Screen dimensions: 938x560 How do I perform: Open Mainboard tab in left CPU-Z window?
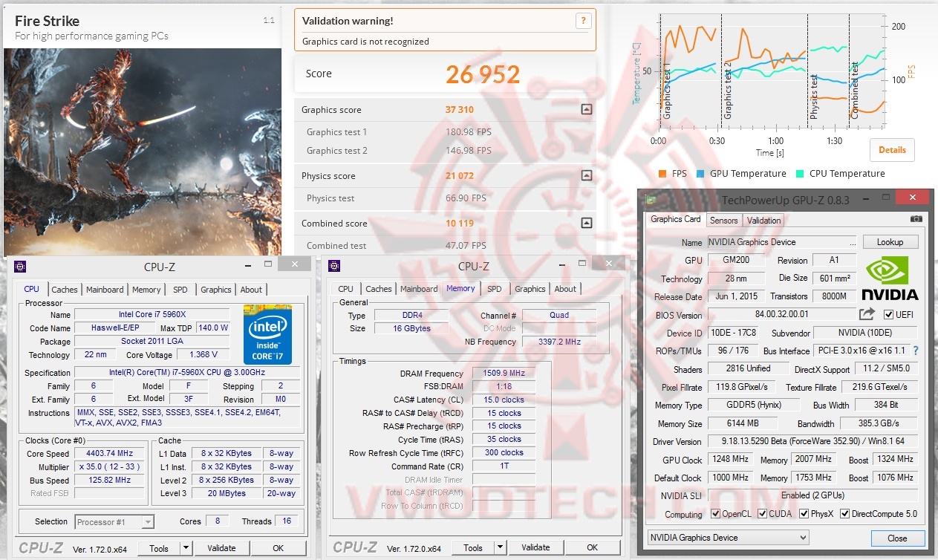tap(105, 290)
